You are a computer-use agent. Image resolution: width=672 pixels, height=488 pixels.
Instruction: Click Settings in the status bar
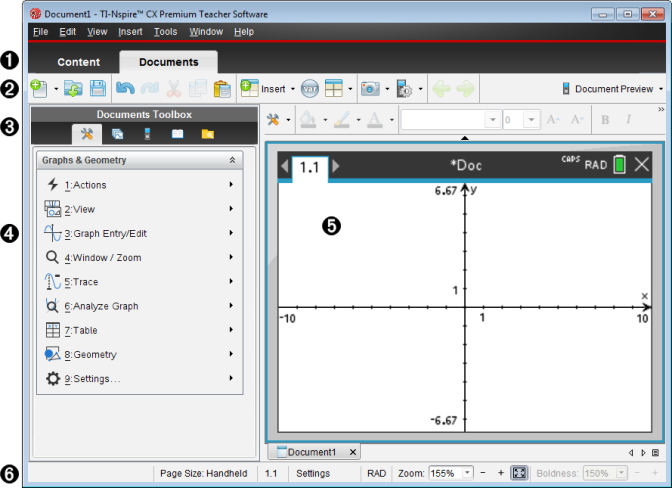[313, 472]
